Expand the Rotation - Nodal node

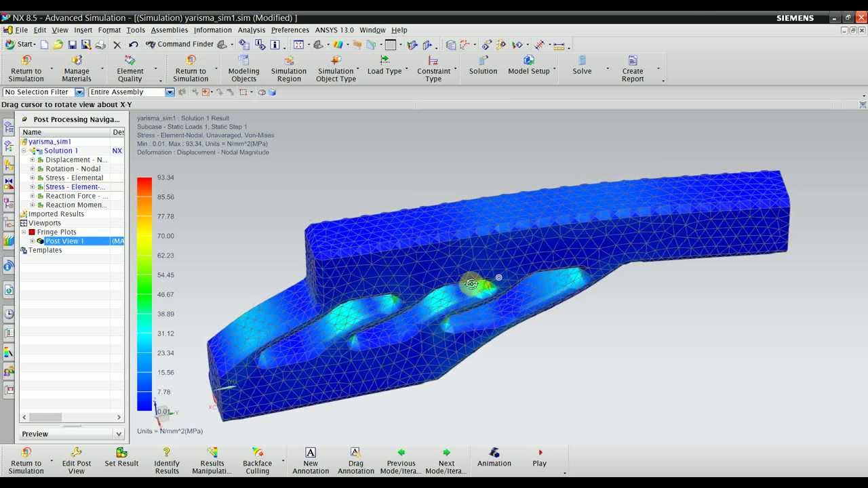(x=32, y=169)
